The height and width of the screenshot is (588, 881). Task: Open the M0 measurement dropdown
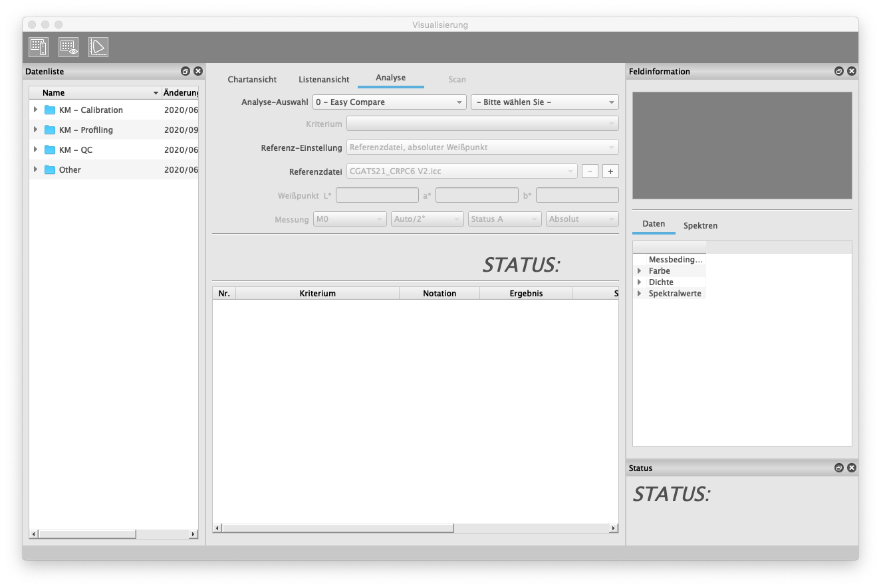[x=350, y=219]
